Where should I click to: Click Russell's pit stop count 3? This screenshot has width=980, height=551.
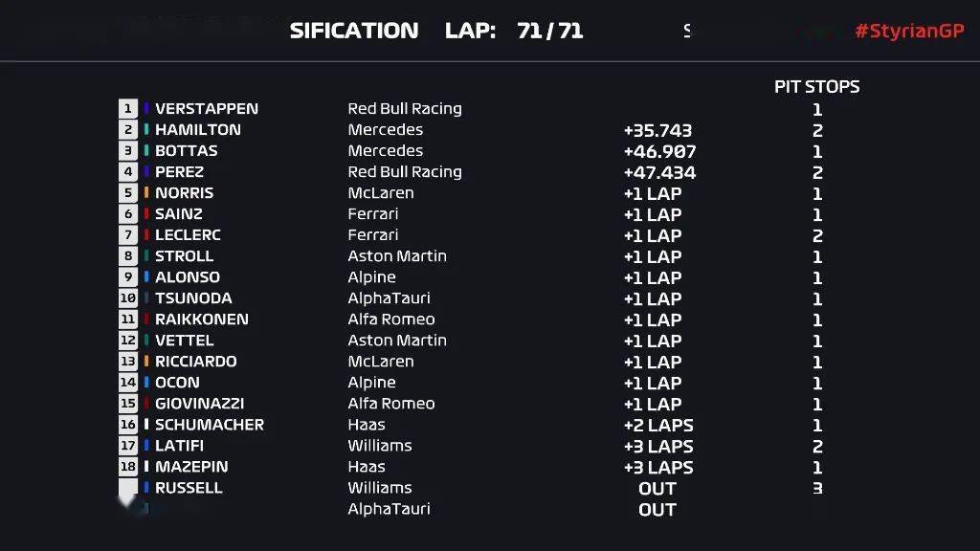pyautogui.click(x=817, y=489)
